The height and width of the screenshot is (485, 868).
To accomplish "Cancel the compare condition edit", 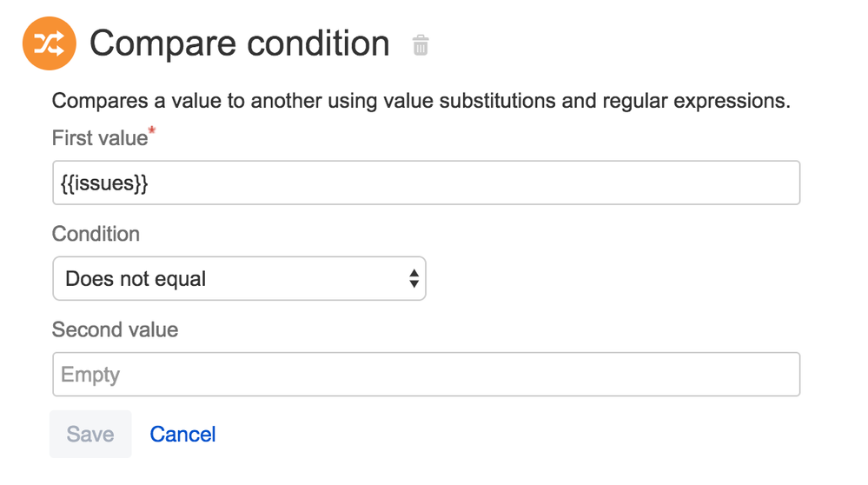I will click(x=182, y=434).
